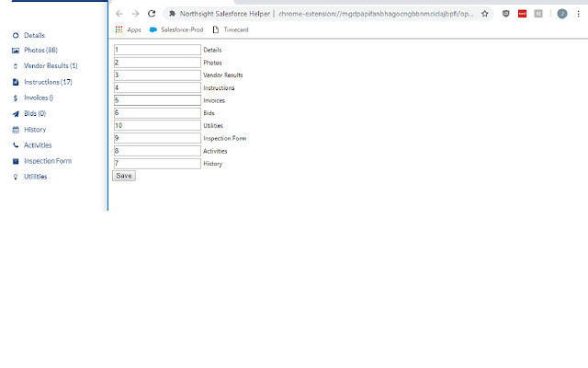Click the shield extension icon
Image resolution: width=588 pixels, height=368 pixels.
click(506, 14)
